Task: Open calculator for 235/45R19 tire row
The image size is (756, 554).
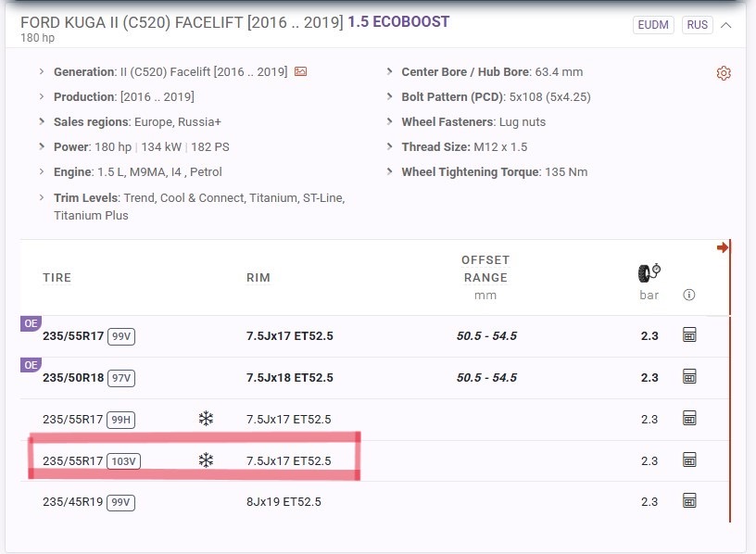Action: [688, 501]
